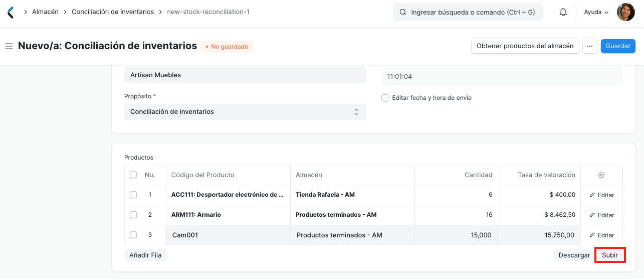Click the 15.750,00 valuation rate cell
644x279 pixels.
pos(539,235)
